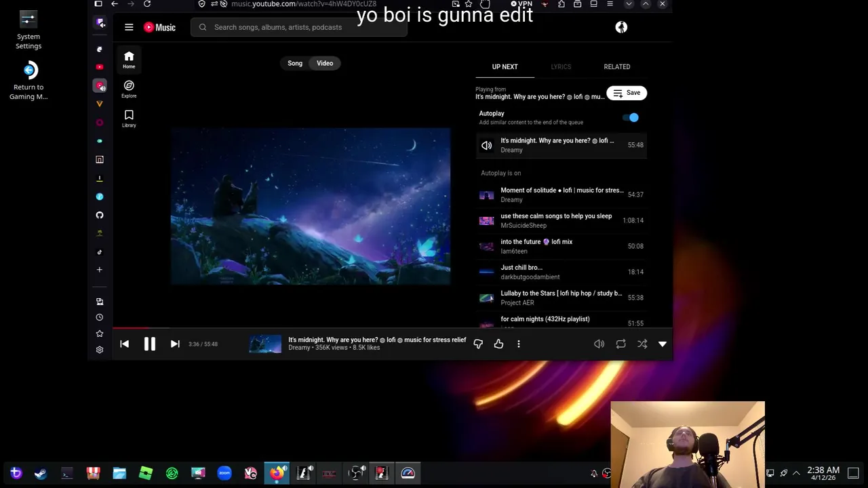
Task: Save the queue to a playlist
Action: click(x=627, y=93)
